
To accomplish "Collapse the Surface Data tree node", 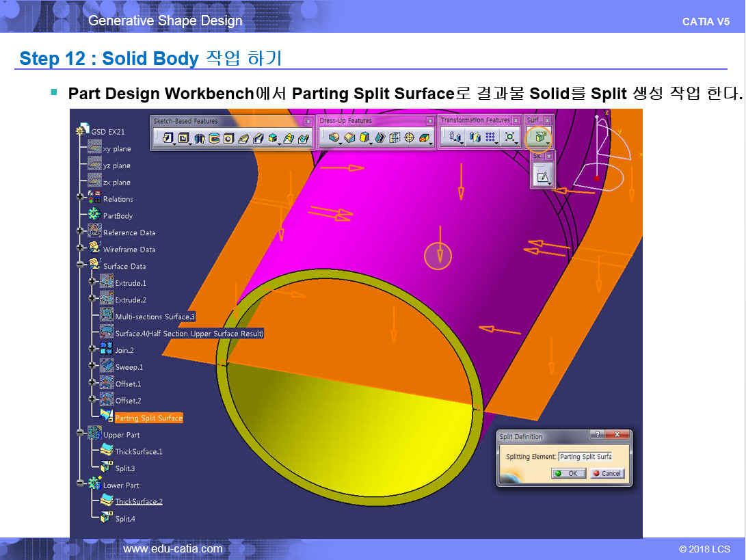I will pos(81,266).
